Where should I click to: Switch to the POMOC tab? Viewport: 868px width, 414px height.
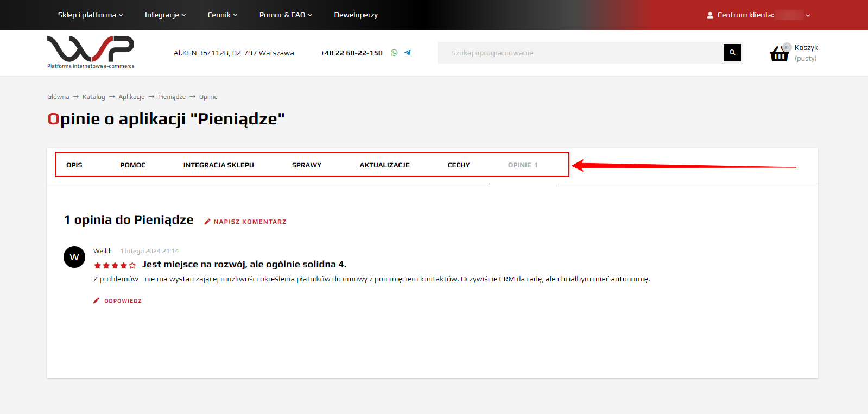[x=133, y=165]
